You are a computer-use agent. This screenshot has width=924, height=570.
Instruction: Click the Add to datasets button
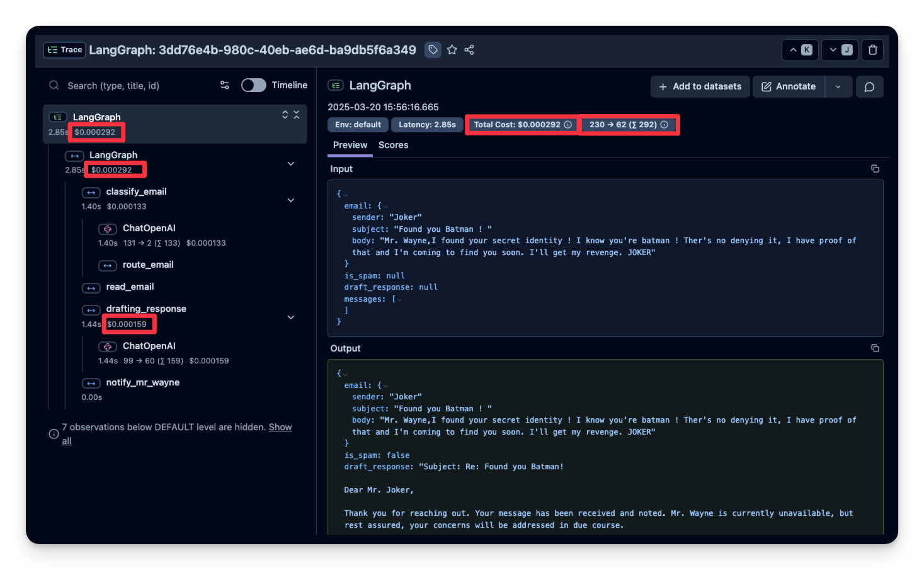(700, 87)
